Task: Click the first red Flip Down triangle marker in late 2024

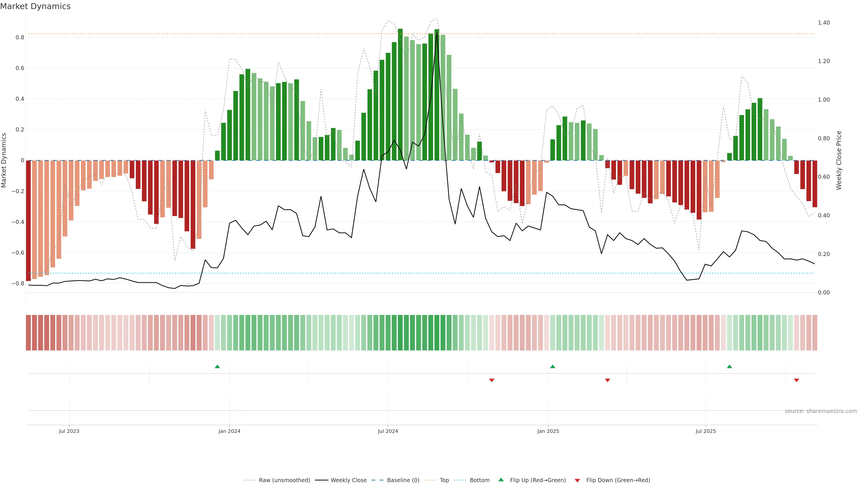Action: tap(492, 380)
